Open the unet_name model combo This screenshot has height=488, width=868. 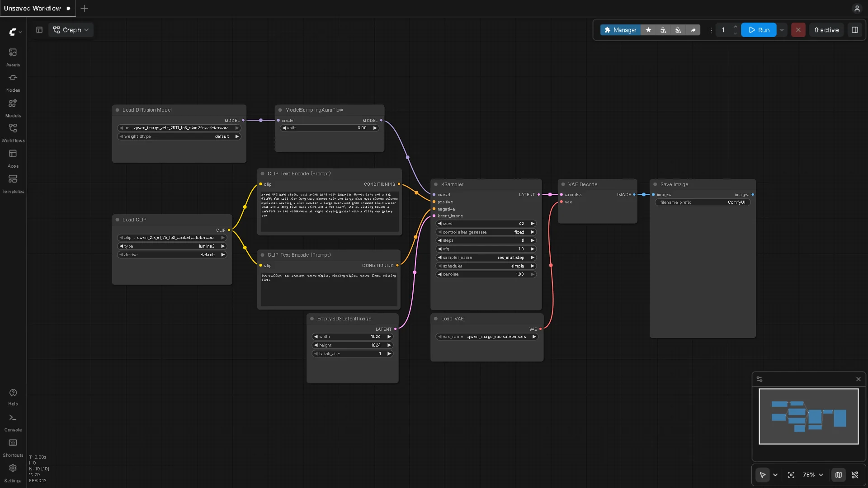179,128
